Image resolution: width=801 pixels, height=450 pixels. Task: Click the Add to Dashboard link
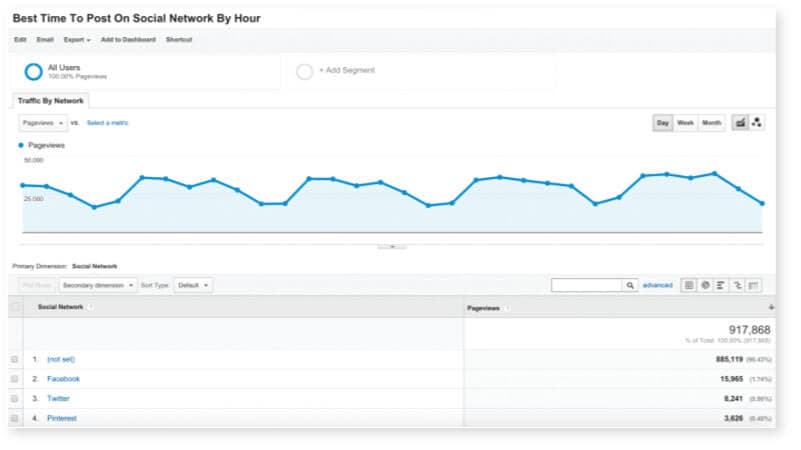[x=127, y=40]
